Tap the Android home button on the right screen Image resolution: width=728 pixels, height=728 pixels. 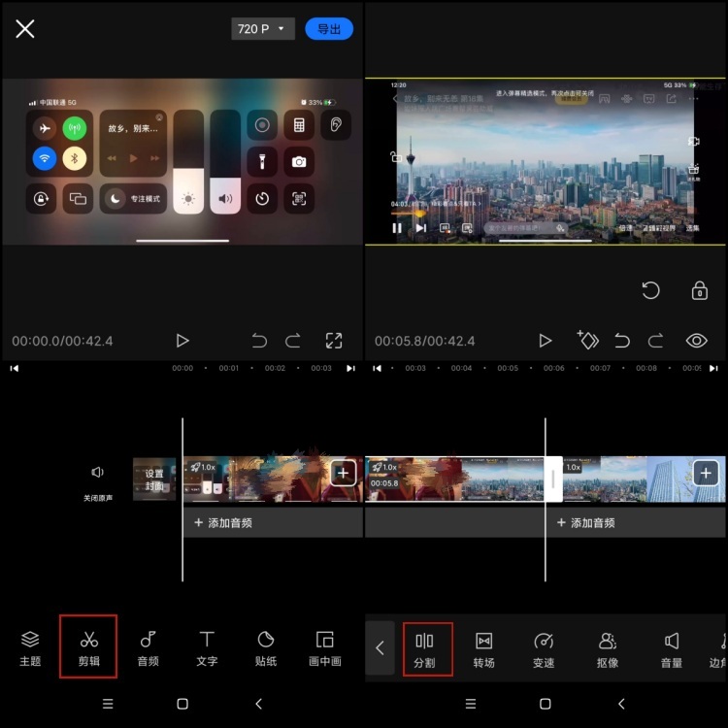[x=546, y=704]
